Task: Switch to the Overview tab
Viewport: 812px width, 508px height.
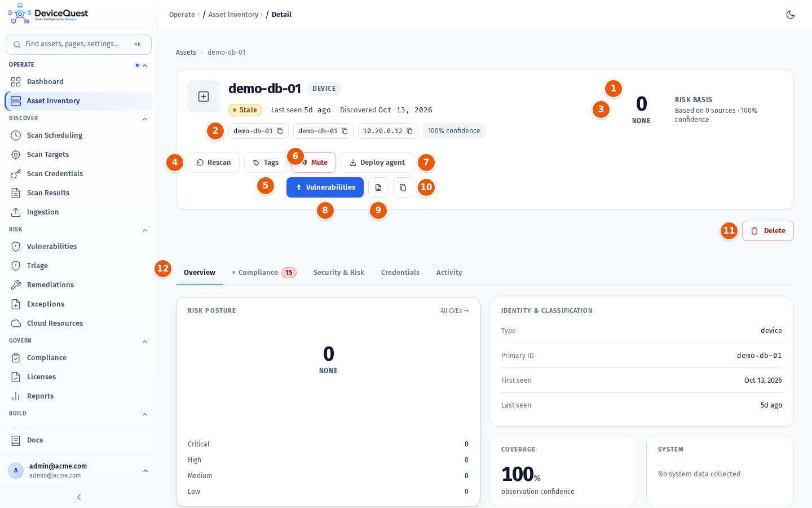Action: 200,273
